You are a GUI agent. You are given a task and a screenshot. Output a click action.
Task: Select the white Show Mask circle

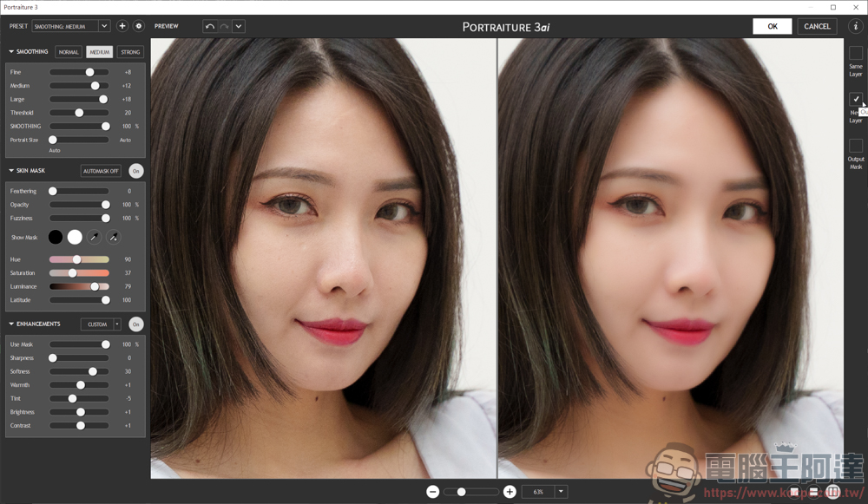click(x=75, y=237)
